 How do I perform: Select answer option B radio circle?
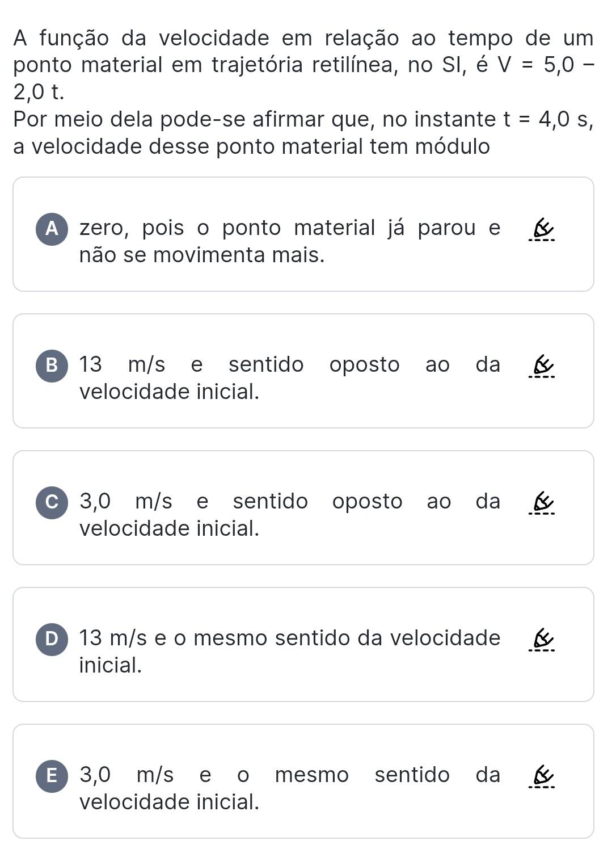tap(52, 366)
